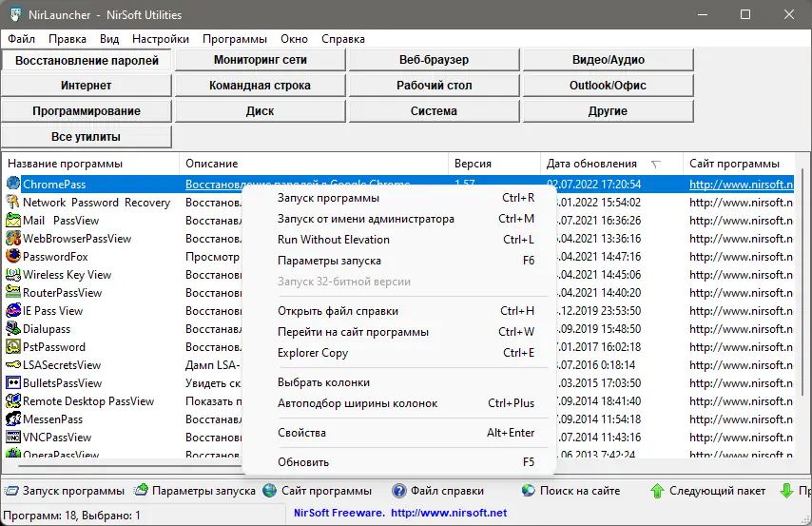Open the Outlook/Офис category
This screenshot has height=526, width=812.
(x=608, y=86)
